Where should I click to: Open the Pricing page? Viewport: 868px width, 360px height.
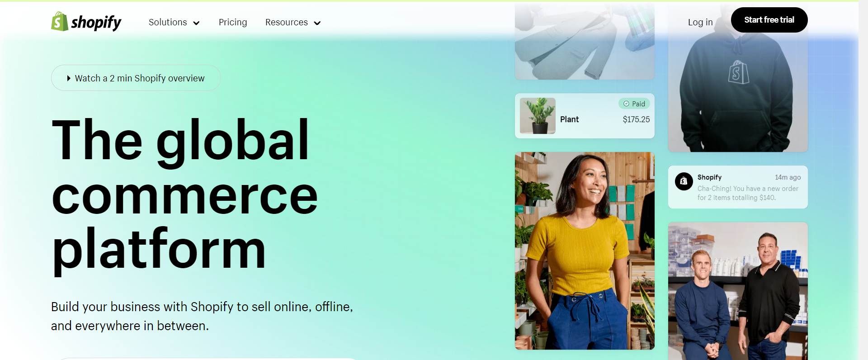tap(233, 22)
